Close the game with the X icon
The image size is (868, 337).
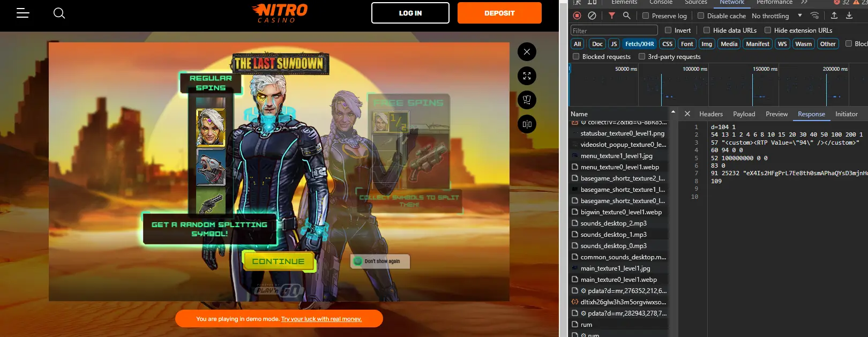pyautogui.click(x=527, y=52)
